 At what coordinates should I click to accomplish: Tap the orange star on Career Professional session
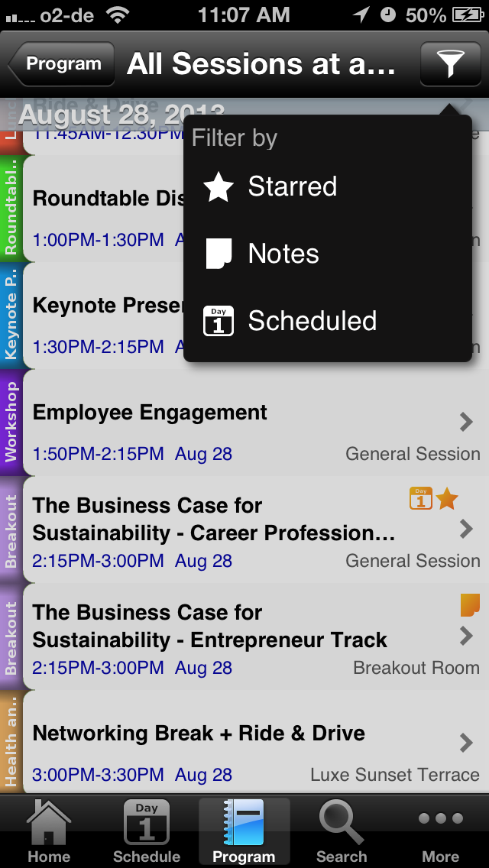pyautogui.click(x=447, y=499)
